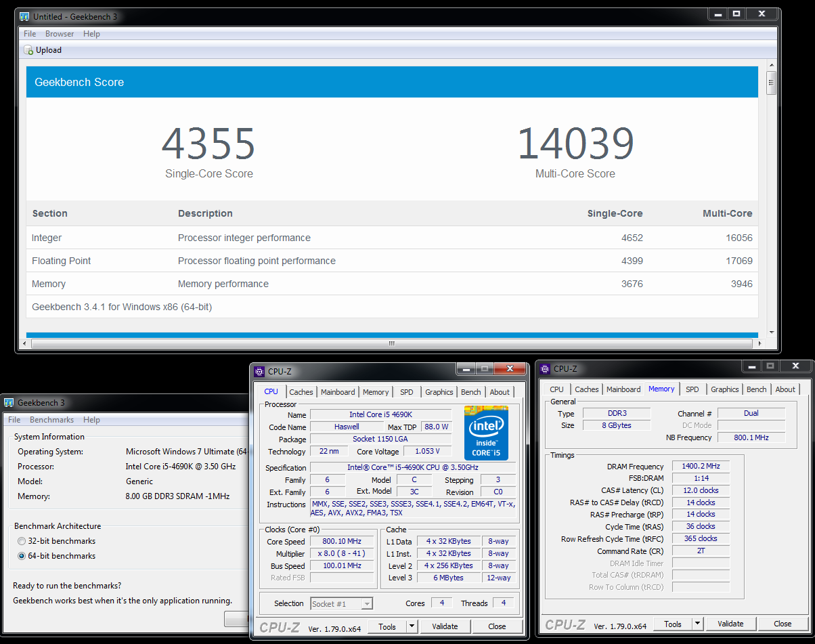Image resolution: width=815 pixels, height=644 pixels.
Task: Click the Max TDP value 88.0 W
Action: pos(437,427)
